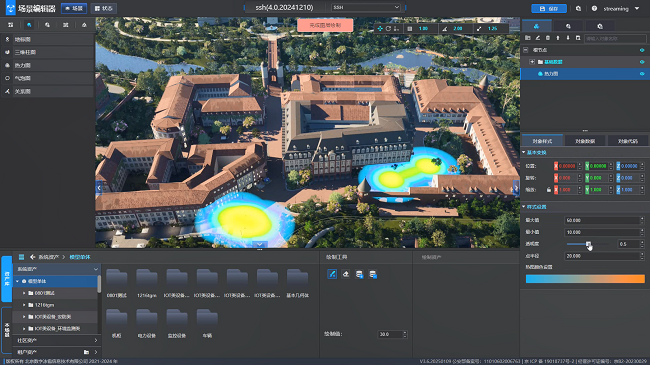
Task: Activate the scale gizmo icon in viewport toolbar
Action: (396, 29)
